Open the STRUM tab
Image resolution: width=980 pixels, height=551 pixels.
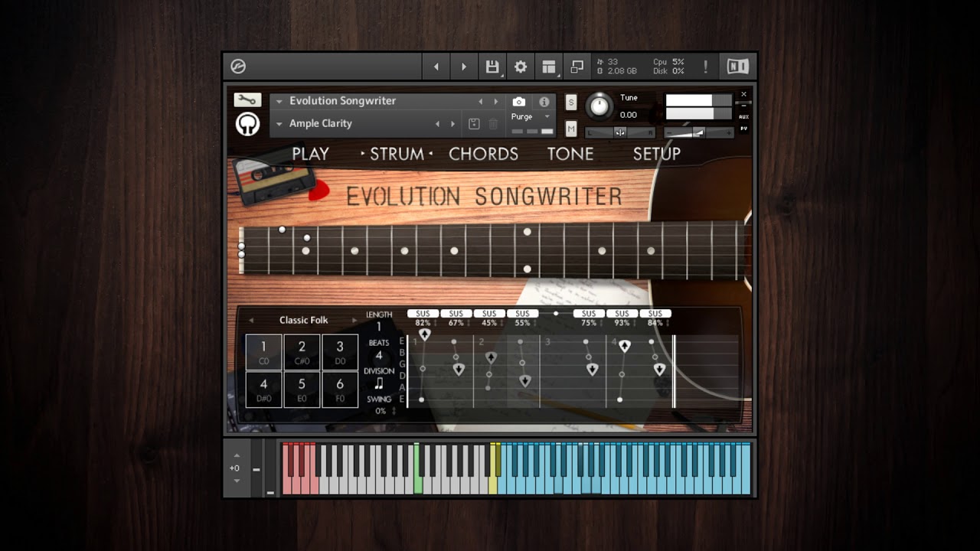tap(397, 154)
